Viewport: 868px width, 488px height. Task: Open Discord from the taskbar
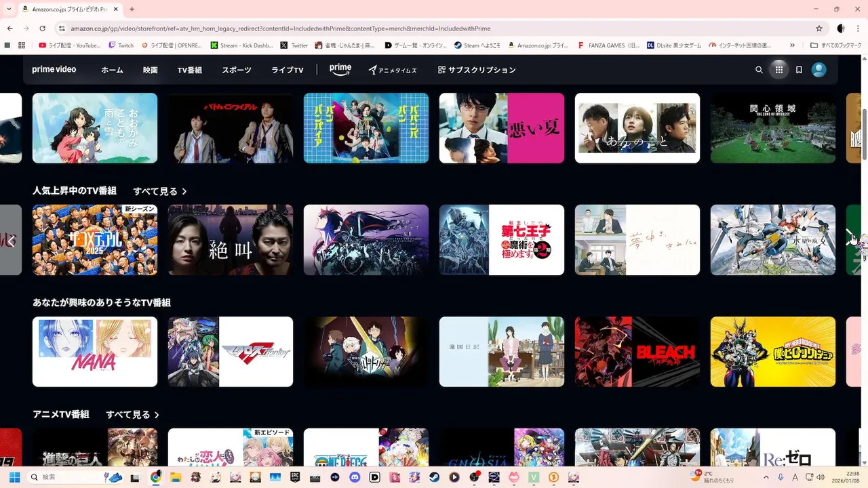coord(355,477)
